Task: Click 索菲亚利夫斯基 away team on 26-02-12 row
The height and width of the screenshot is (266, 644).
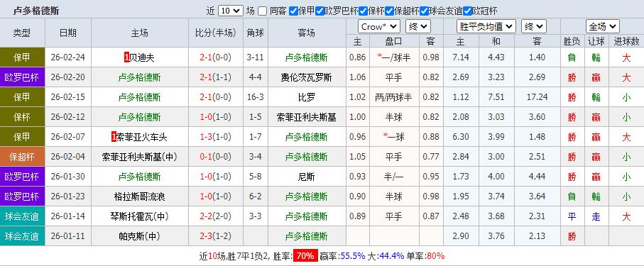Action: point(307,117)
